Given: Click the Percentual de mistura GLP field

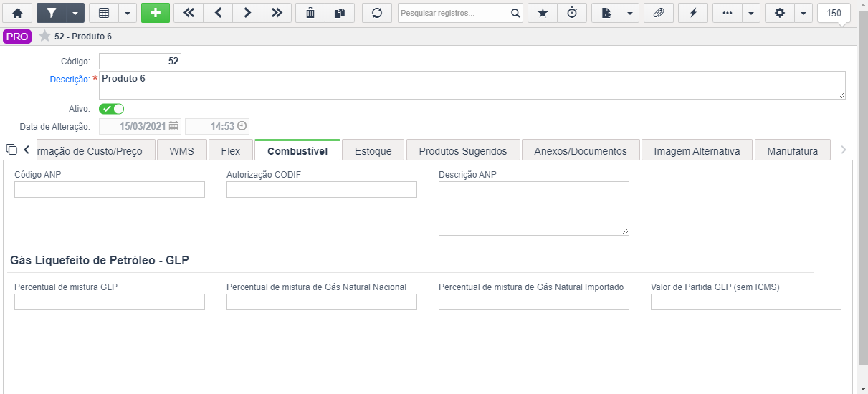Looking at the screenshot, I should pyautogui.click(x=110, y=302).
